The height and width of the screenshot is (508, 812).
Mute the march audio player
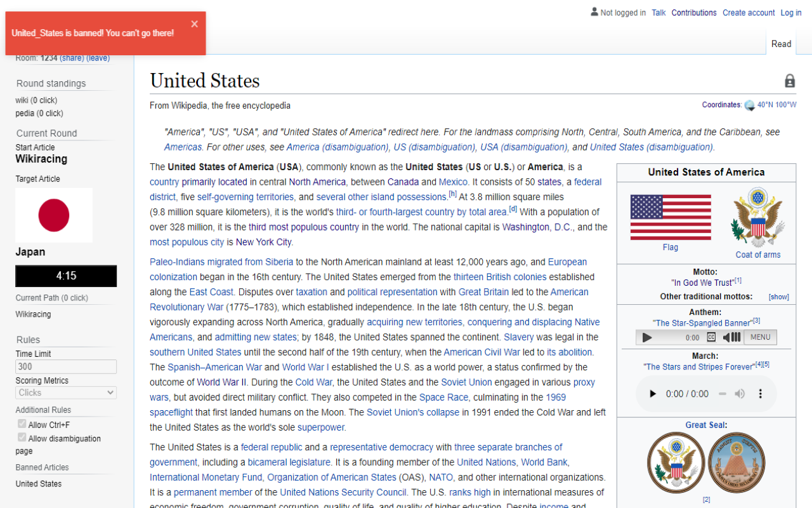740,394
